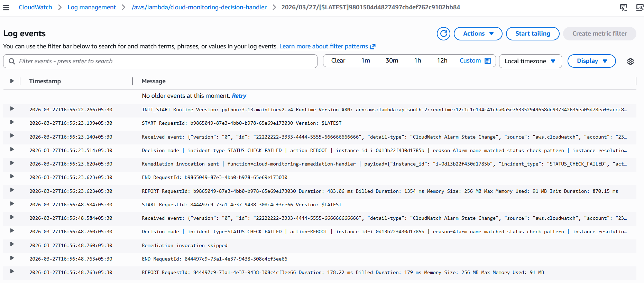Expand the Decision made row at 16:56:48.760

coord(12,231)
